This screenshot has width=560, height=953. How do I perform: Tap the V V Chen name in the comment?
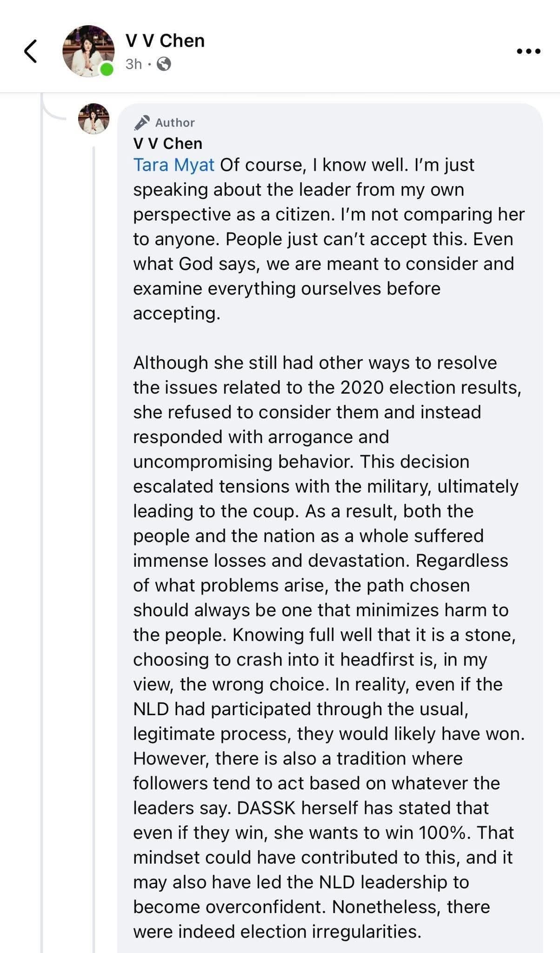coord(167,143)
